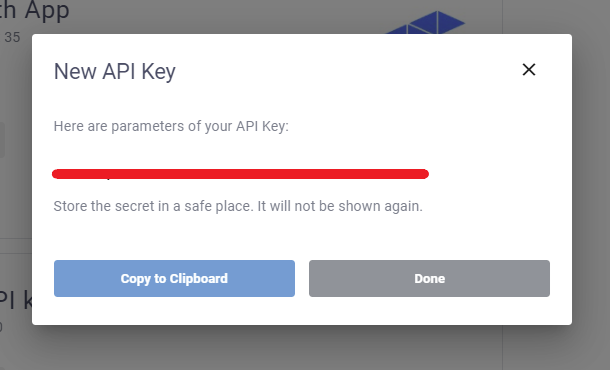This screenshot has height=370, width=610.
Task: Click the dimmed backdrop below the dialog
Action: tap(302, 348)
